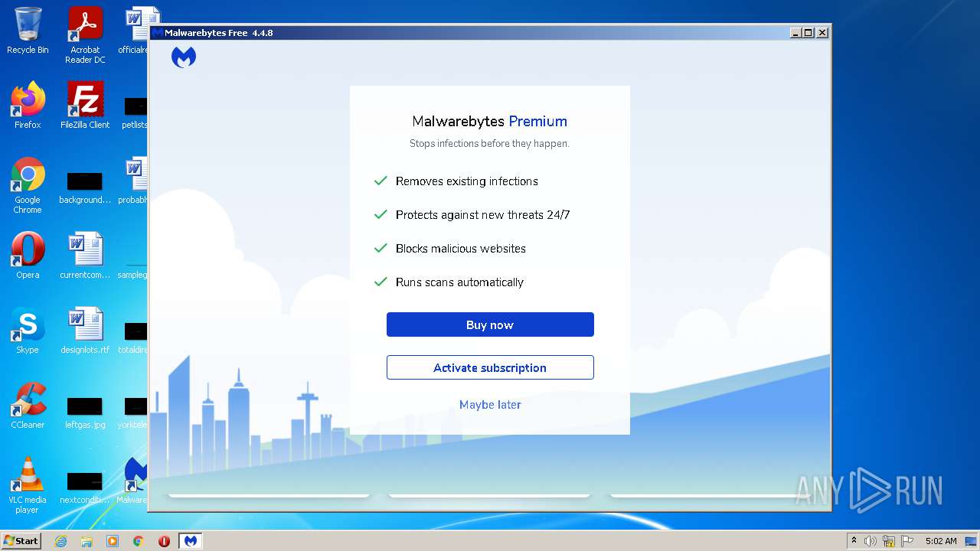Click the 5:02 AM clock
980x551 pixels.
(941, 541)
